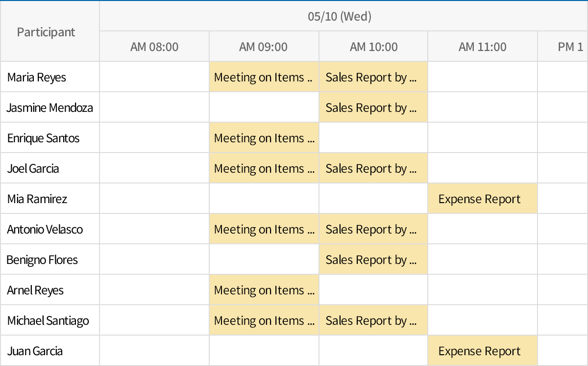Screen dimensions: 588x366
Task: Select the AM 08:00 column header
Action: pos(154,46)
